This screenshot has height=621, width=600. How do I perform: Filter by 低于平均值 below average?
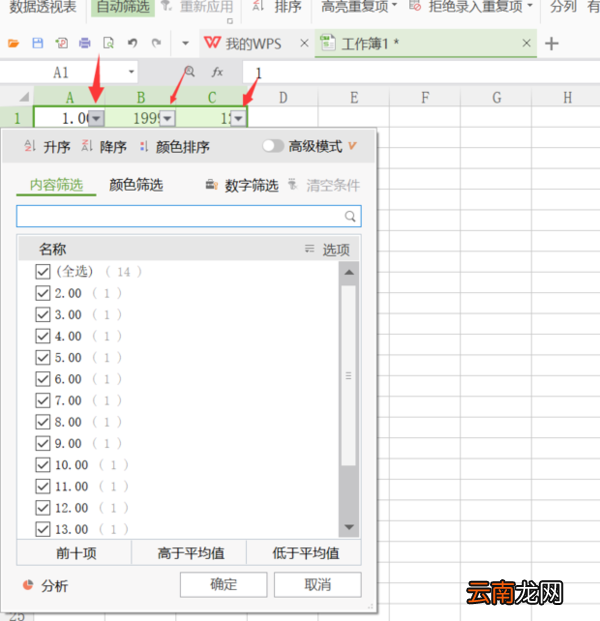click(305, 553)
